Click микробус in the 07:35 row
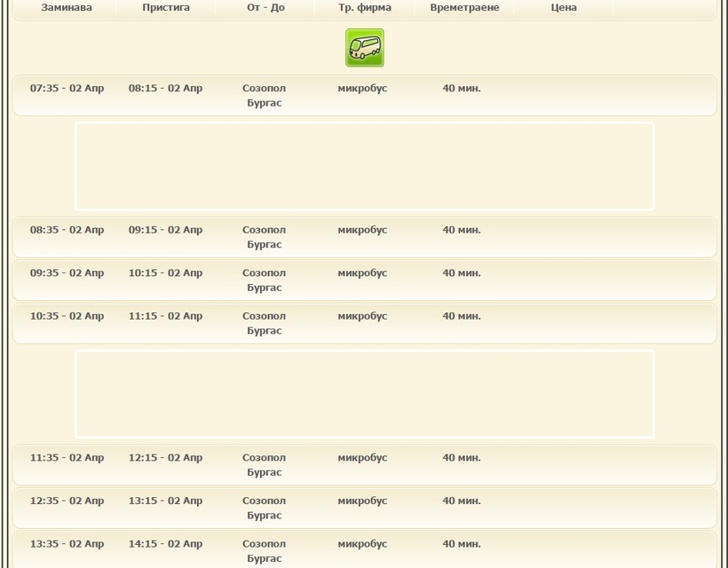This screenshot has height=568, width=728. (x=362, y=89)
